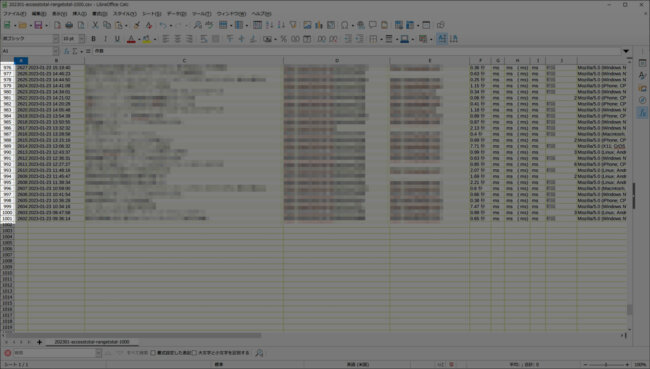Screen dimensions: 650x369
Task: Open the font size dropdown
Action: tap(82, 39)
